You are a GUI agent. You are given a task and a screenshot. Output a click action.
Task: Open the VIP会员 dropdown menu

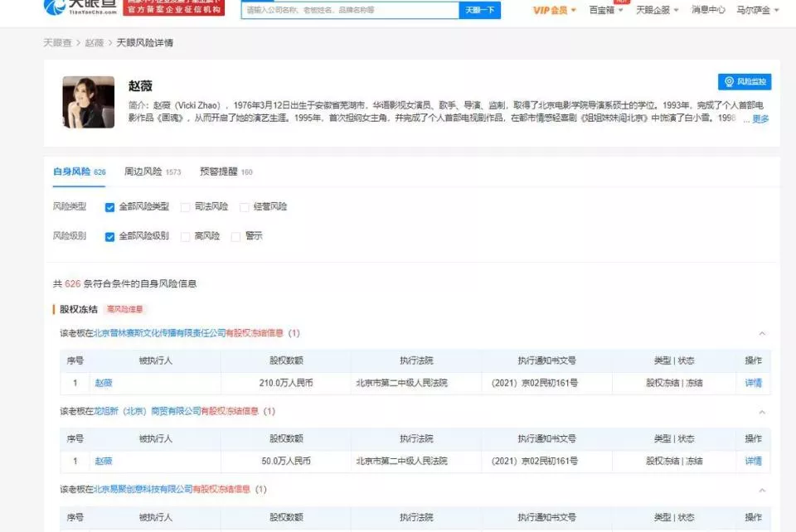[x=555, y=10]
